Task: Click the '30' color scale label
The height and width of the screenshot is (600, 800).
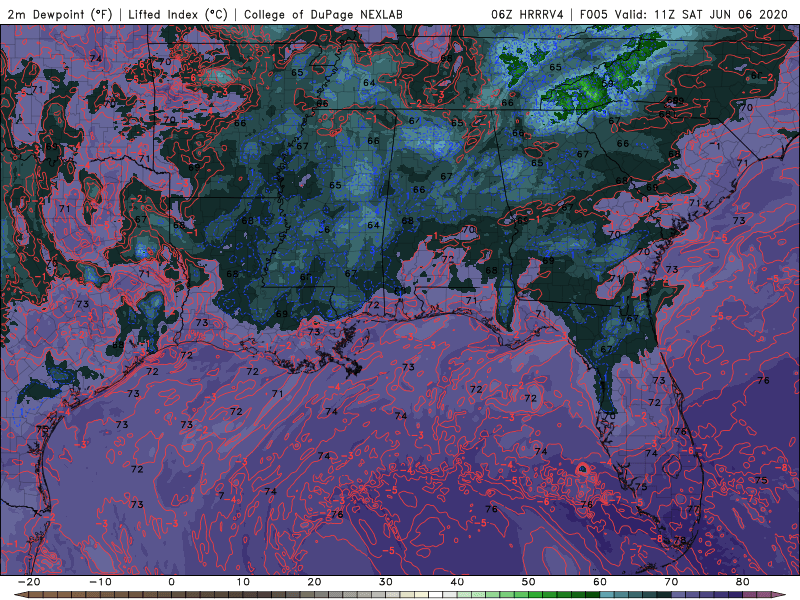Action: coord(386,582)
